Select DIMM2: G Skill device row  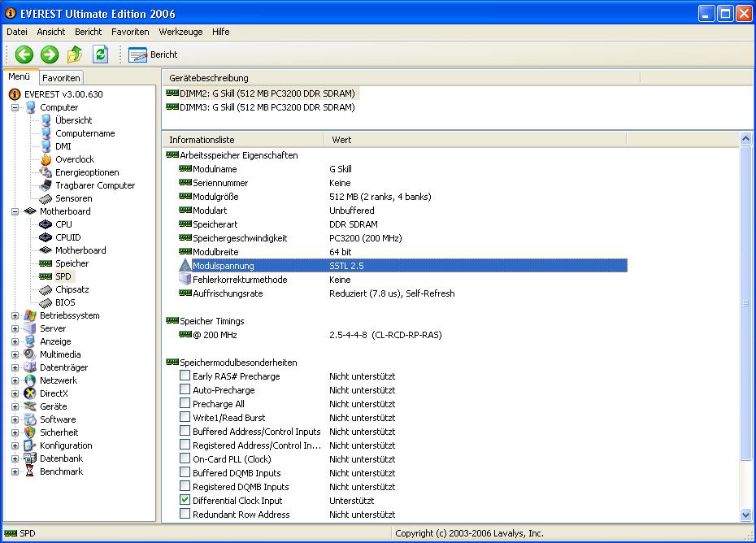coord(262,93)
